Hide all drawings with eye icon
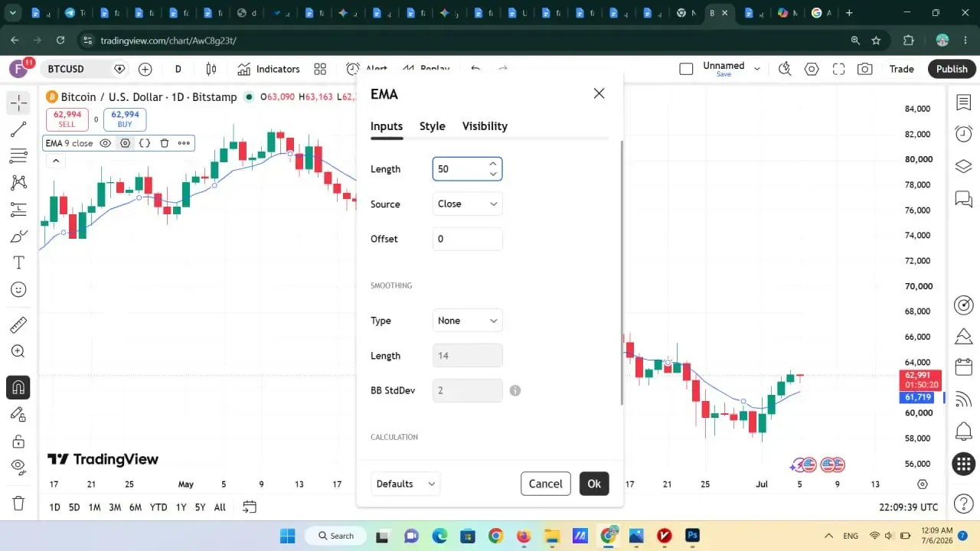The image size is (980, 551). point(18,468)
